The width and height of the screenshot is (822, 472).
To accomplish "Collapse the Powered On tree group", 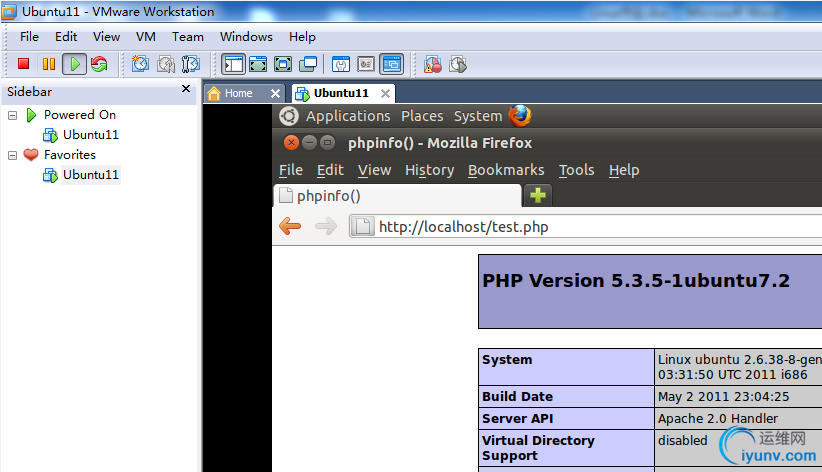I will 13,115.
